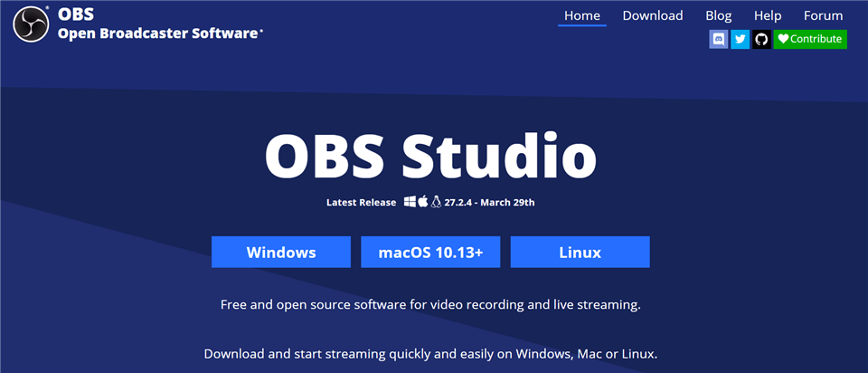Viewport: 868px width, 373px height.
Task: Select the Home navigation item
Action: click(581, 15)
